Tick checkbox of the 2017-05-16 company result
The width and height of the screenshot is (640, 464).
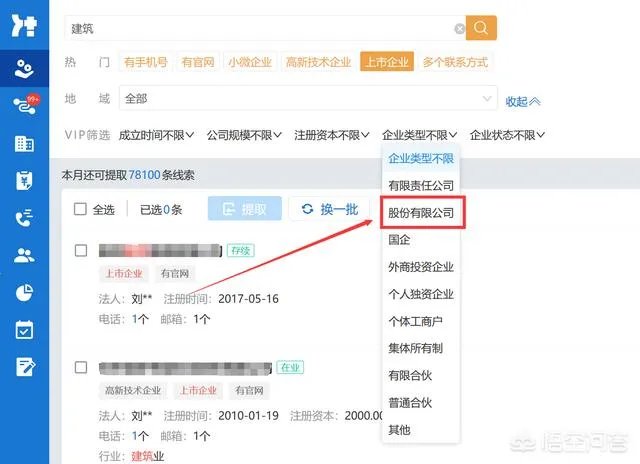point(81,250)
